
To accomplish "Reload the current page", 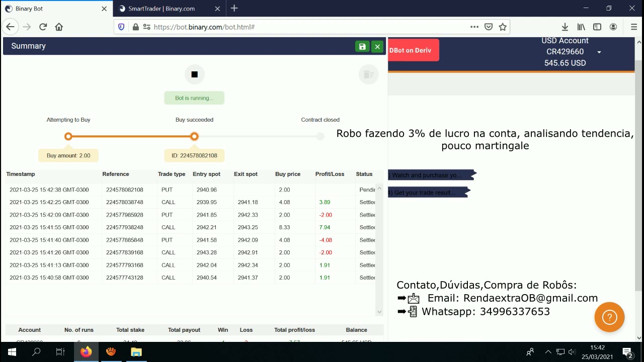I will click(x=43, y=27).
